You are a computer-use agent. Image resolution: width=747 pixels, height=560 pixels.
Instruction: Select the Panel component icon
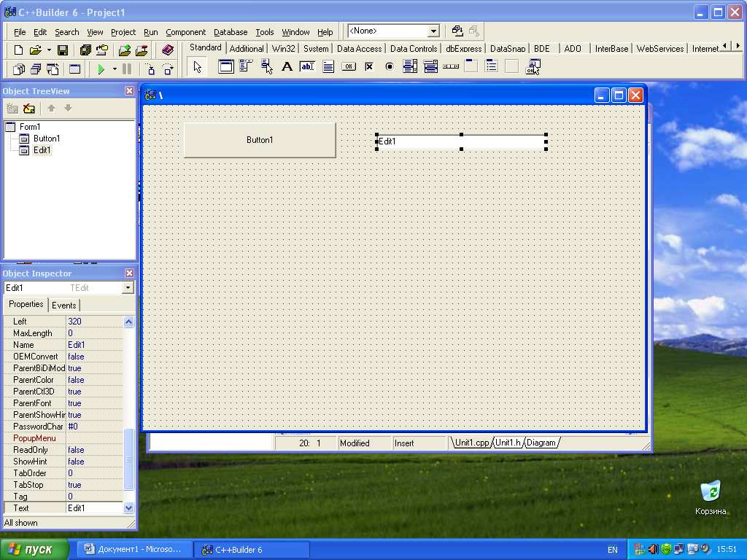pos(511,66)
